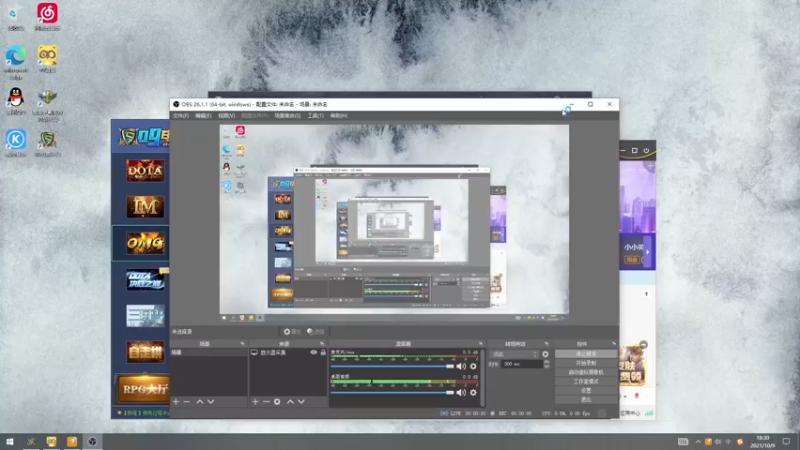The image size is (800, 450).
Task: Click the OBS preview canvas
Action: click(x=394, y=223)
